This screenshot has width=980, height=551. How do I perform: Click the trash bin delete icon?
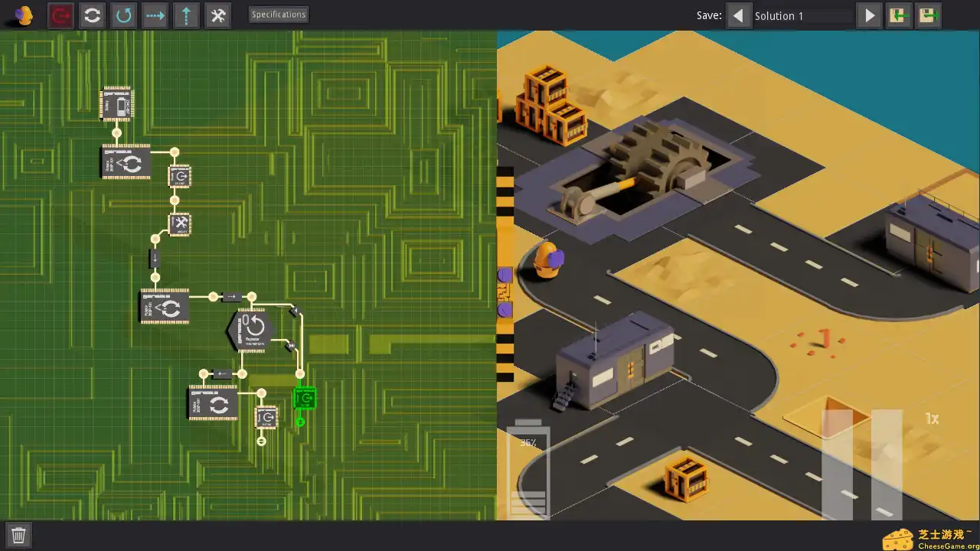tap(19, 535)
